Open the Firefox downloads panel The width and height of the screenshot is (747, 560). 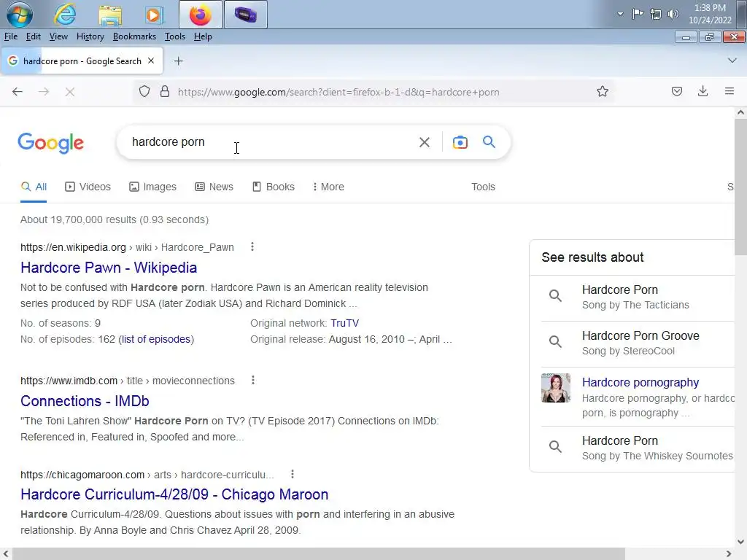[x=703, y=91]
